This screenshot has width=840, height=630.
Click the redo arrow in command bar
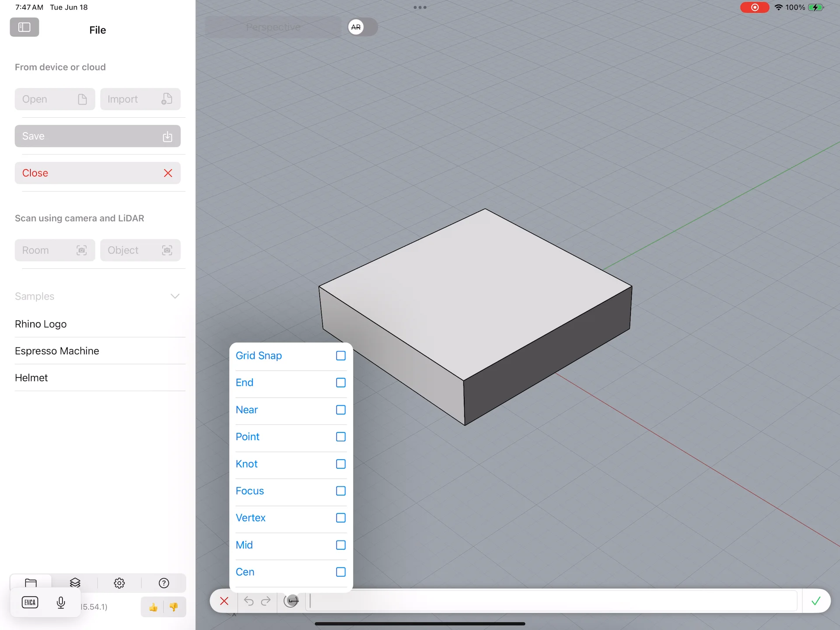(266, 601)
